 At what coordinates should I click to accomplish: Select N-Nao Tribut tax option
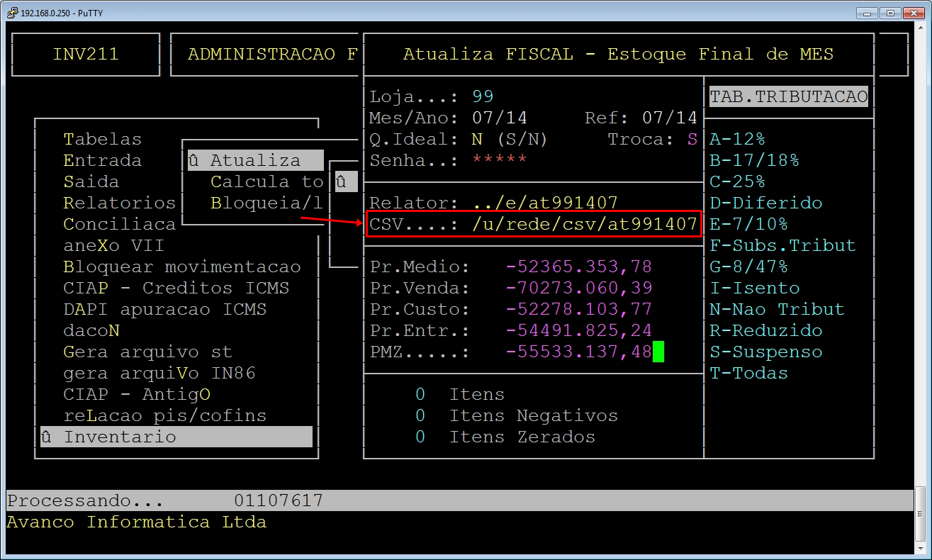[x=777, y=309]
